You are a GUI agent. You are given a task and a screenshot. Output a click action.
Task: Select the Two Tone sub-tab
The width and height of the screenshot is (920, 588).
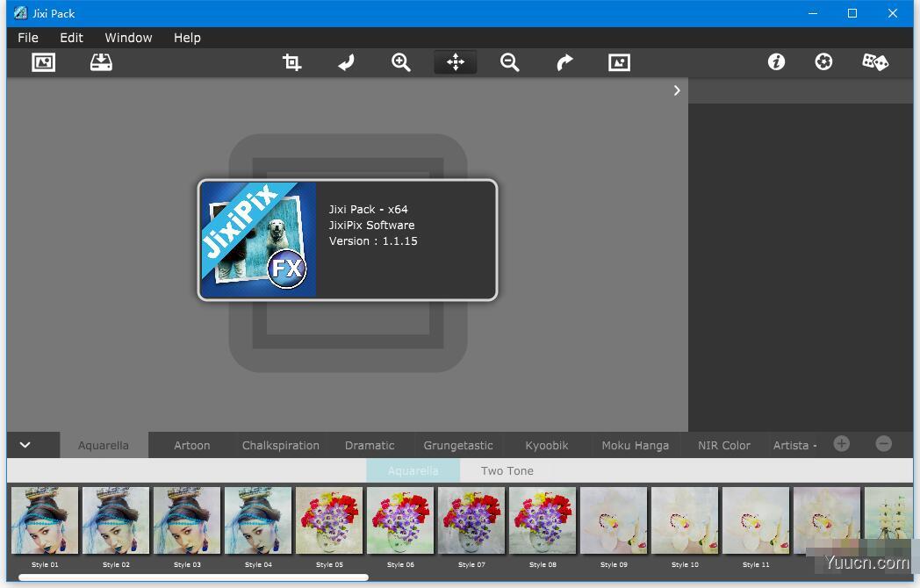click(x=507, y=470)
